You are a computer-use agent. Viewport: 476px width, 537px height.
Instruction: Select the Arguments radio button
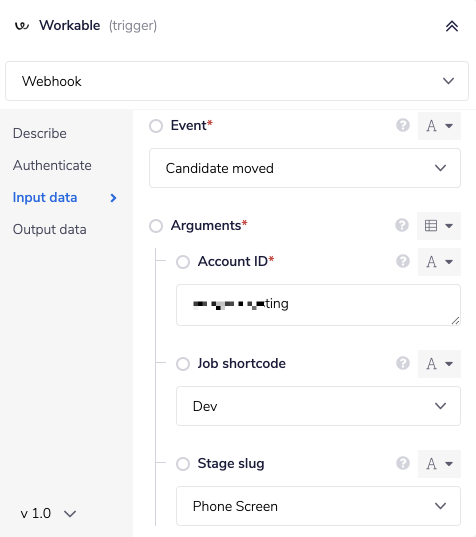click(x=156, y=226)
